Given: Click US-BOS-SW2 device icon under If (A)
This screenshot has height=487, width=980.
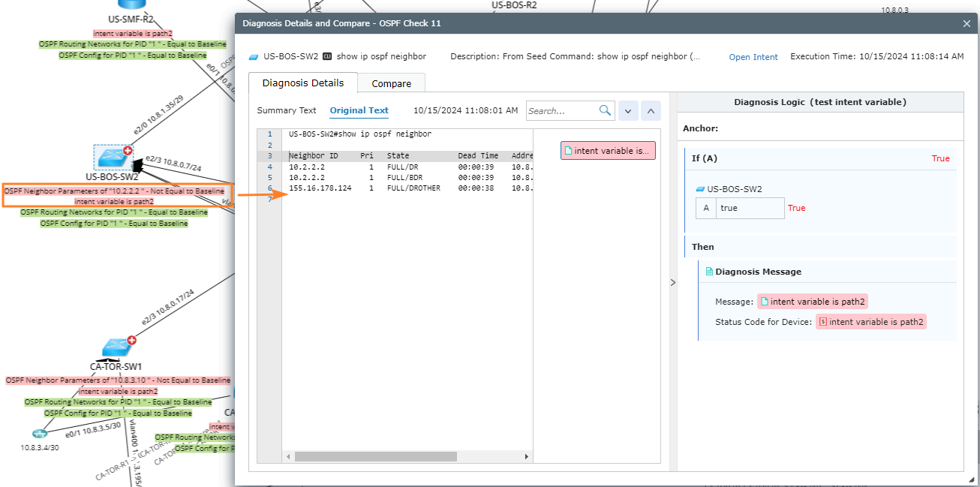Looking at the screenshot, I should pyautogui.click(x=700, y=189).
